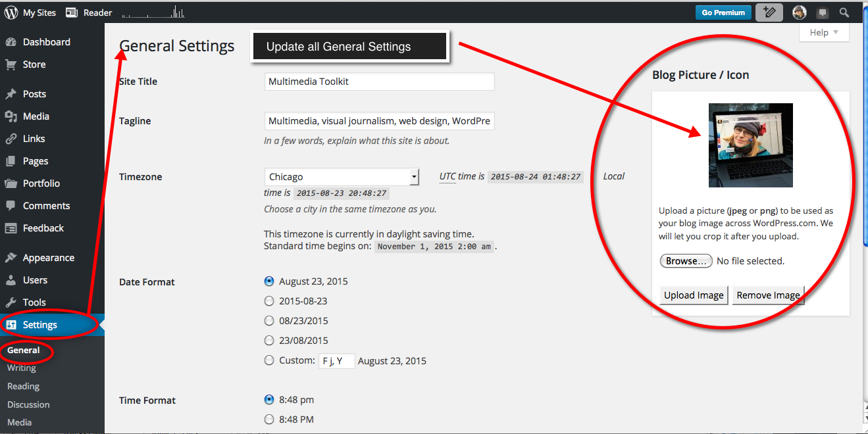Choose the 23/08/2015 date format
Viewport: 868px width, 434px height.
coord(268,340)
